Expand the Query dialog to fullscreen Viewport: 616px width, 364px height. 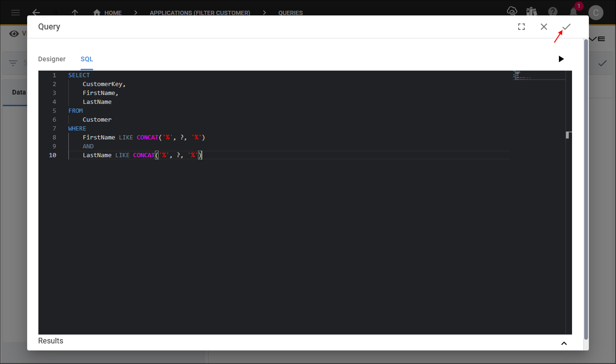(521, 27)
